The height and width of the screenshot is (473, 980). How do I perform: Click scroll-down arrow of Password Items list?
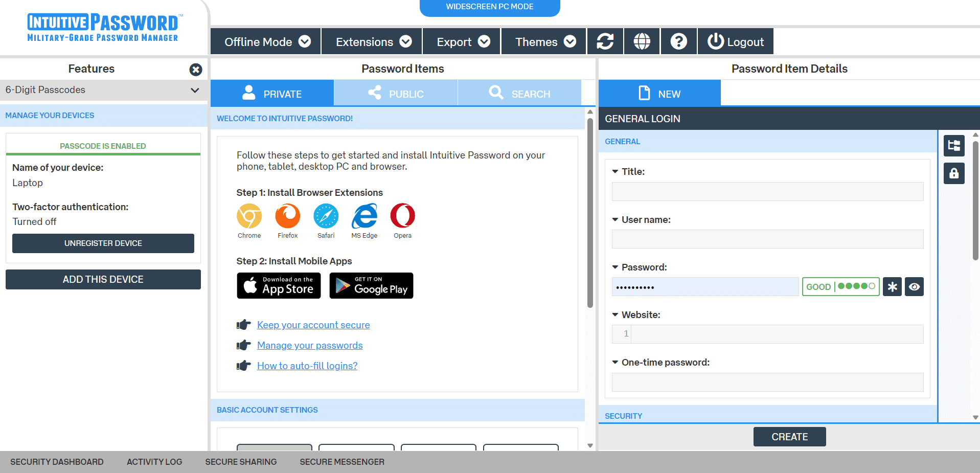[590, 445]
